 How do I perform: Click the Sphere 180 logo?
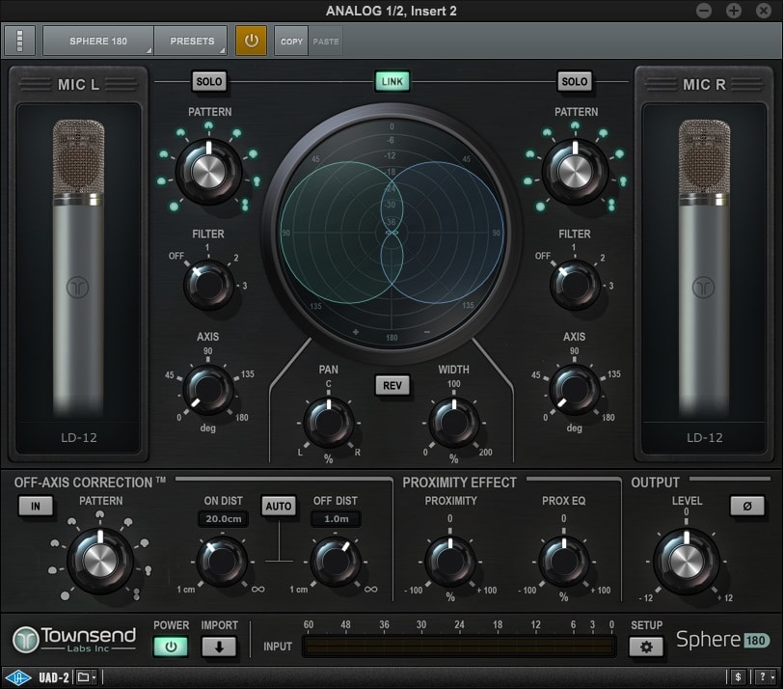coord(723,640)
